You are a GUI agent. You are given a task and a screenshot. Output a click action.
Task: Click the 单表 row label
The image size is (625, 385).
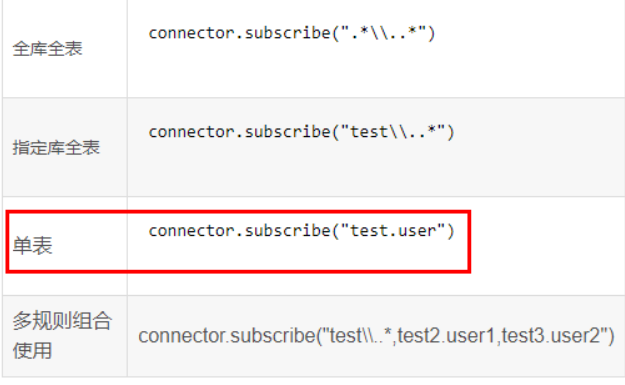tap(32, 246)
